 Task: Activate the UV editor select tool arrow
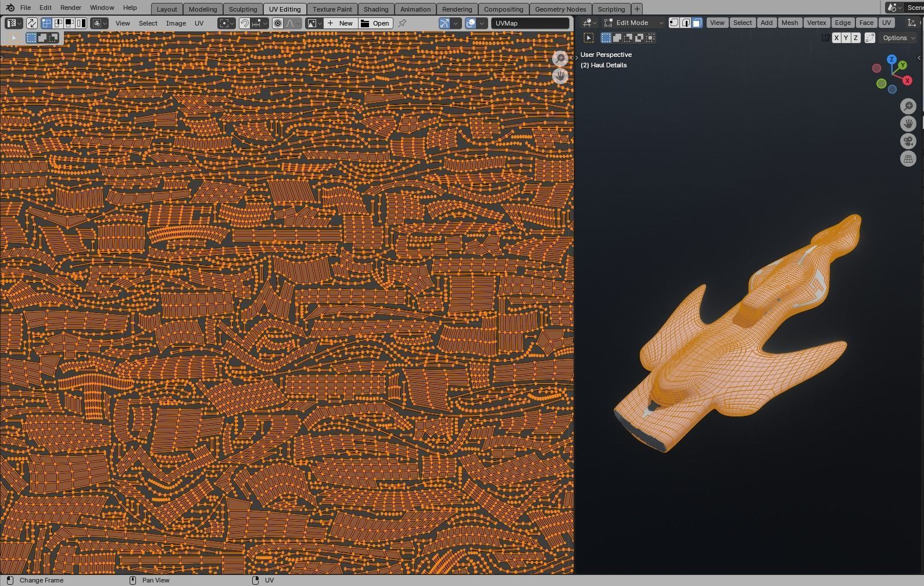point(13,38)
